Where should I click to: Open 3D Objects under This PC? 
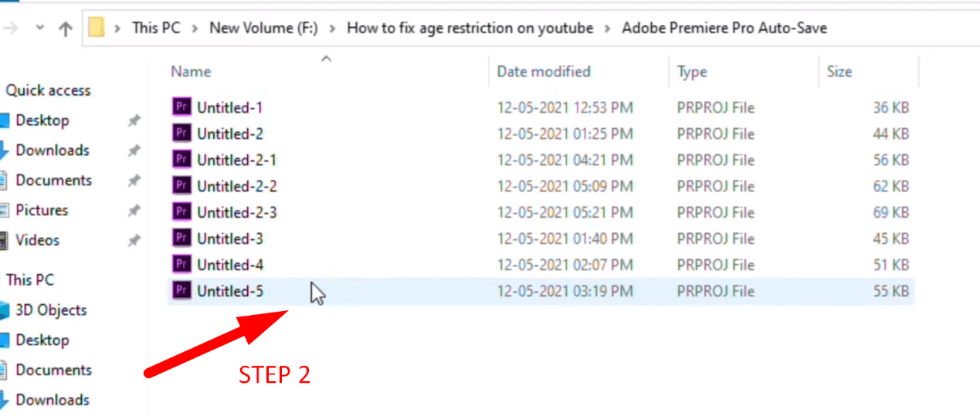pos(51,310)
